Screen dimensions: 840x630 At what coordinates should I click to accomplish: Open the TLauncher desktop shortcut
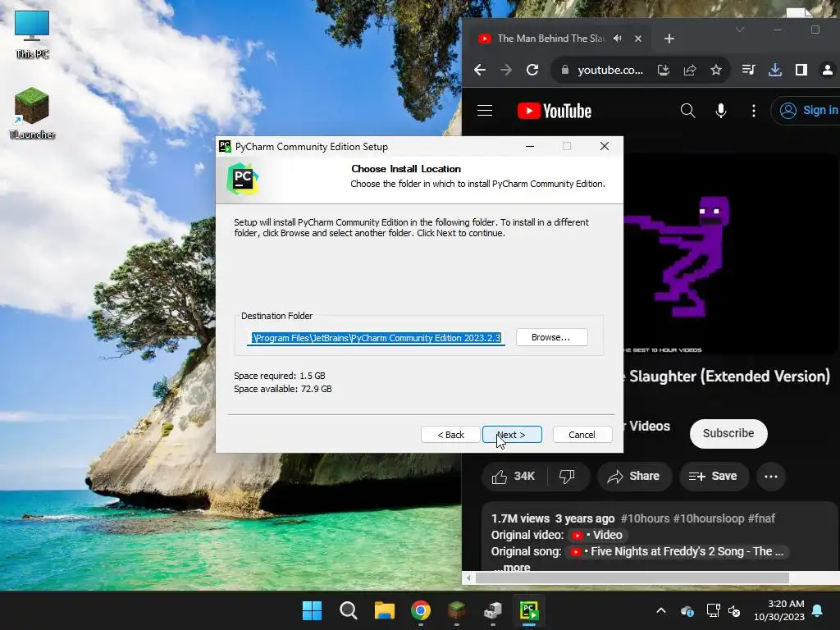pos(32,113)
